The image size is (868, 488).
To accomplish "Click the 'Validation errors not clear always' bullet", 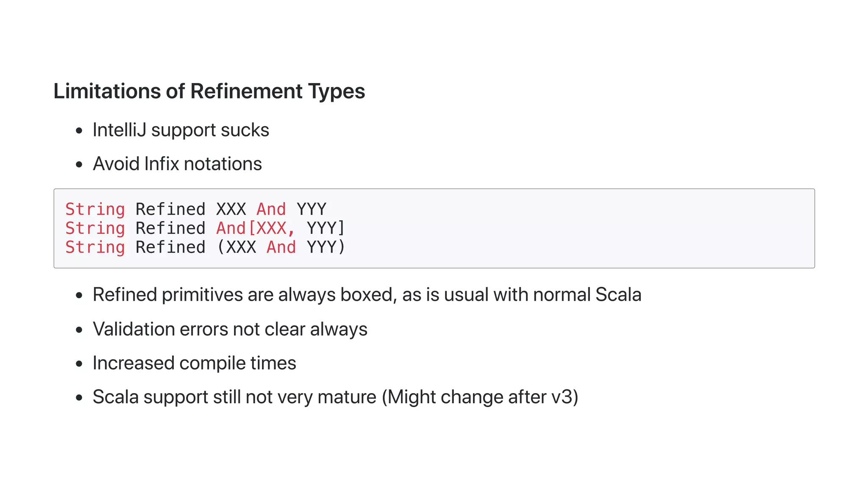I will click(230, 329).
